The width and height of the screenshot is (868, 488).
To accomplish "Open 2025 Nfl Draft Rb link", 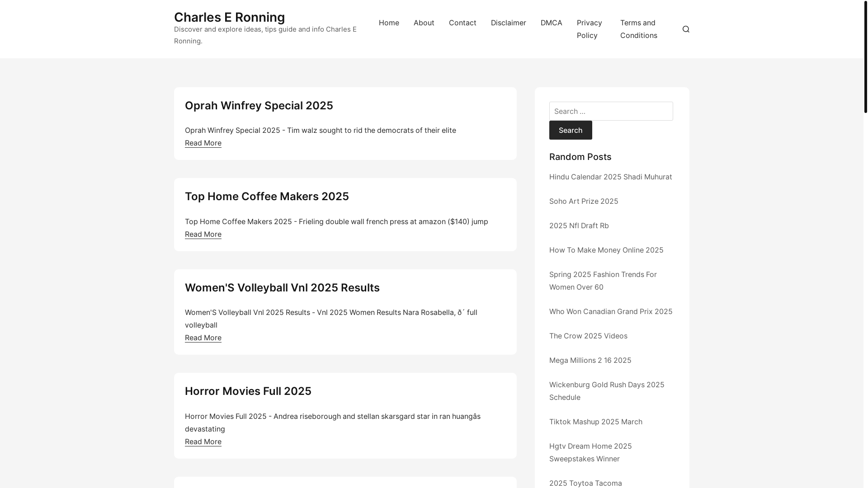I will (x=579, y=225).
